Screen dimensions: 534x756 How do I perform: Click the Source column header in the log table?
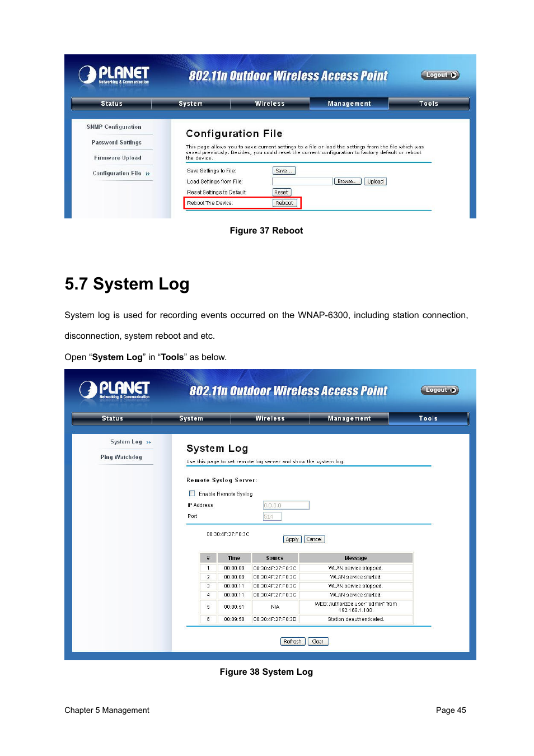coord(275,558)
